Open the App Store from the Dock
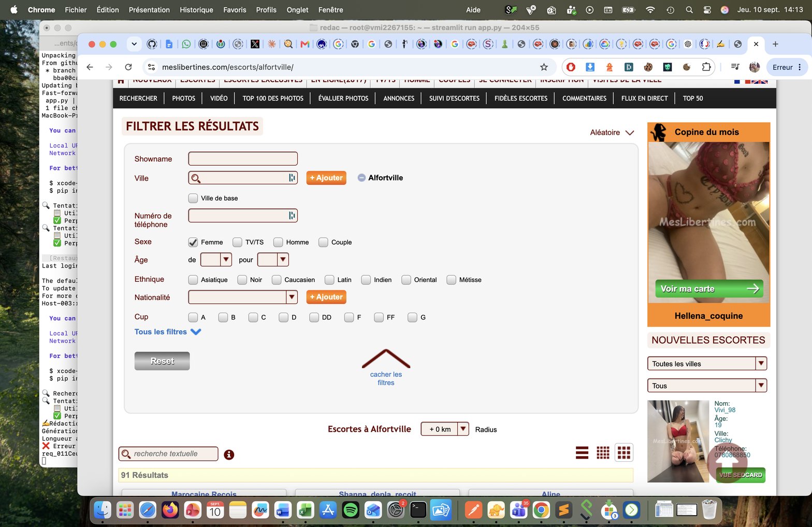 point(328,510)
